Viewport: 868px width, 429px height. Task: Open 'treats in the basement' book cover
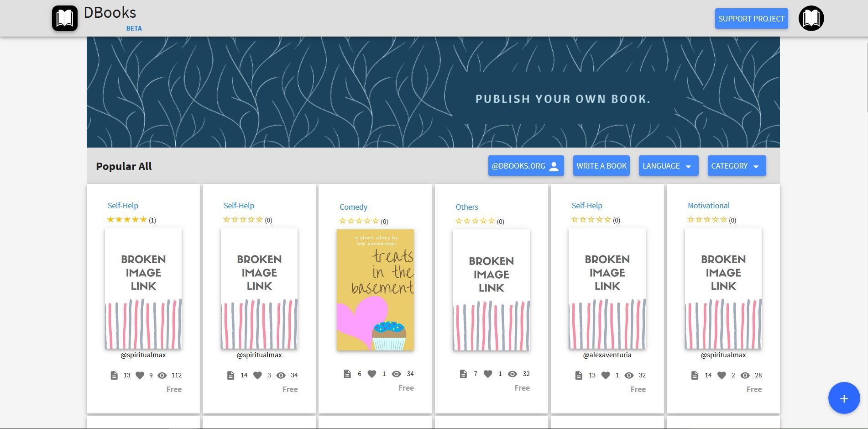coord(375,290)
